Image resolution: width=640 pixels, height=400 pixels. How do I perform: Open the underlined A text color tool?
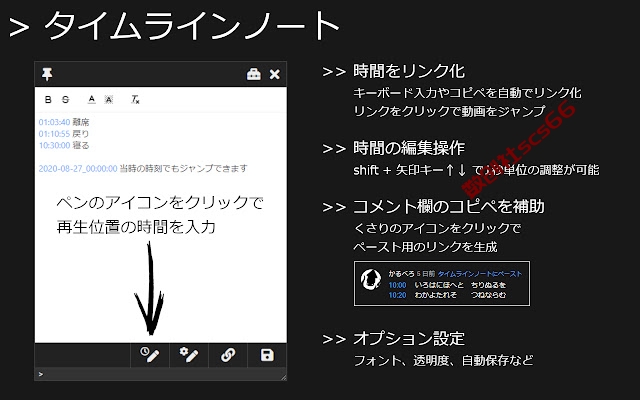click(91, 99)
